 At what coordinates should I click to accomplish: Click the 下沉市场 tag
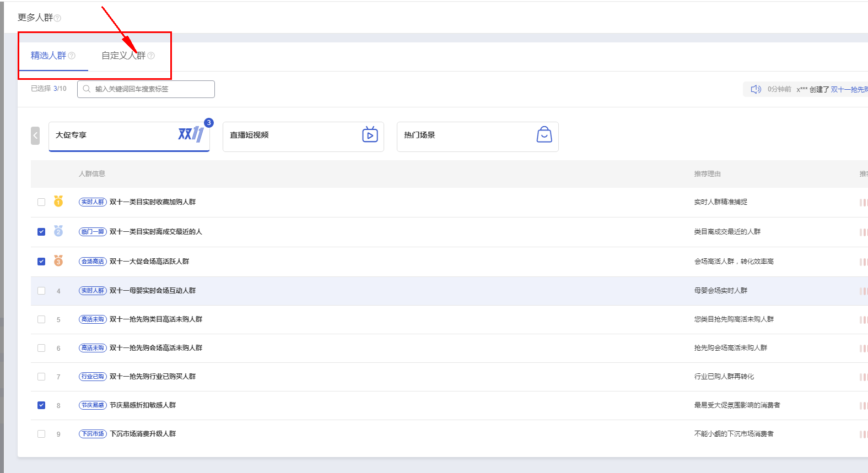click(93, 434)
